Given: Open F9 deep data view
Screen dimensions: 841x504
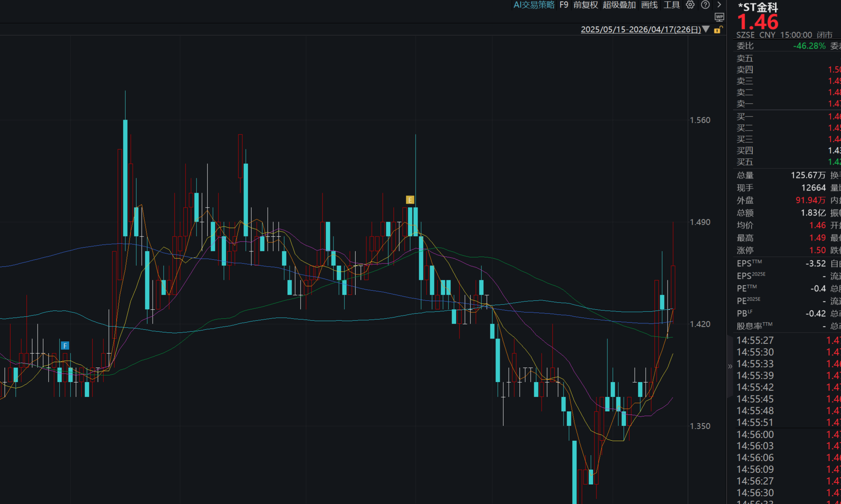Looking at the screenshot, I should point(564,5).
